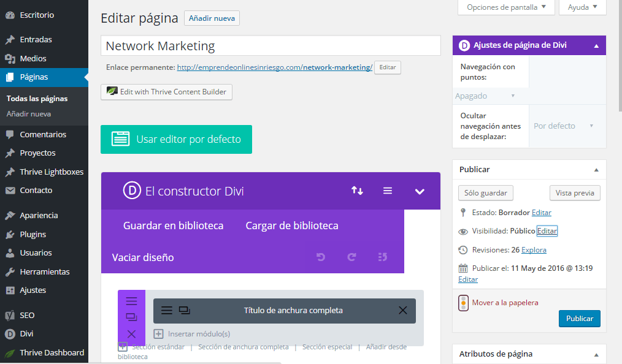Open Opciones de pantalla dropdown
This screenshot has width=622, height=364.
[x=506, y=7]
